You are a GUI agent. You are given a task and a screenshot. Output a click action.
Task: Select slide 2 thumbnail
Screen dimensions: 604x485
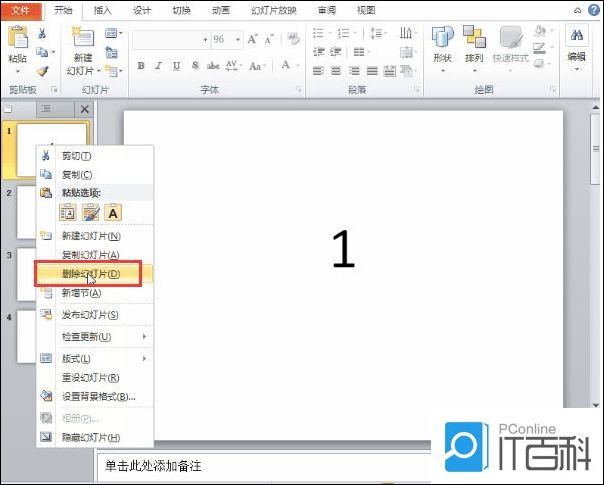pyautogui.click(x=26, y=212)
